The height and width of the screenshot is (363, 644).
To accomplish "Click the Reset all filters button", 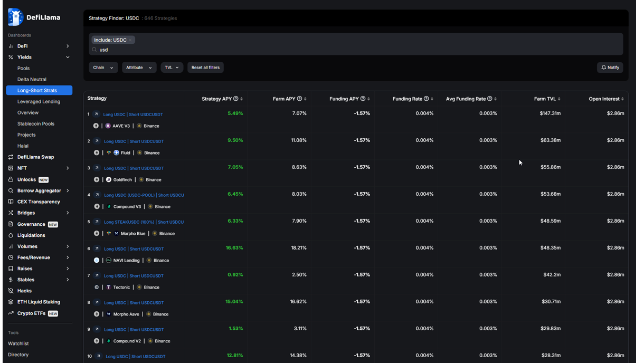I will pyautogui.click(x=205, y=68).
